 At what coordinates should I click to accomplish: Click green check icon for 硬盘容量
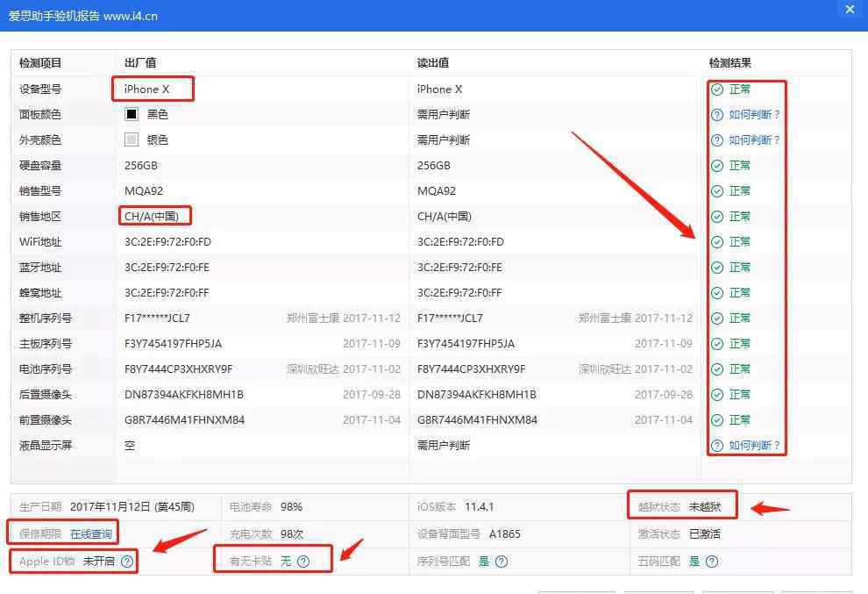click(717, 166)
